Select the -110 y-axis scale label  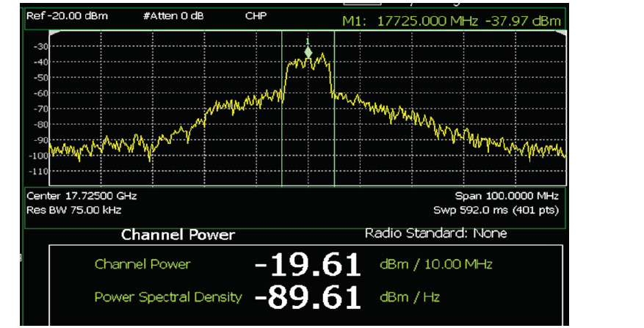(39, 171)
